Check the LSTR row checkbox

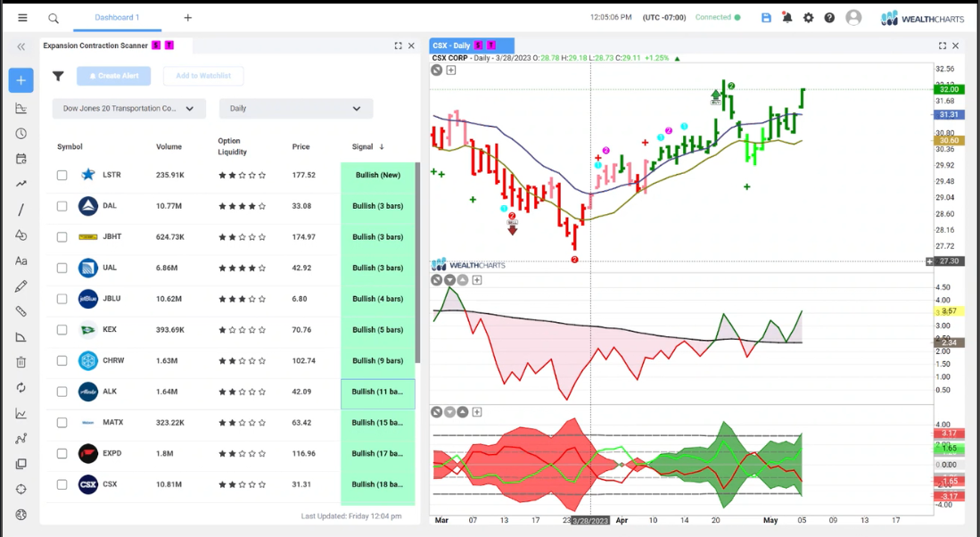tap(62, 175)
